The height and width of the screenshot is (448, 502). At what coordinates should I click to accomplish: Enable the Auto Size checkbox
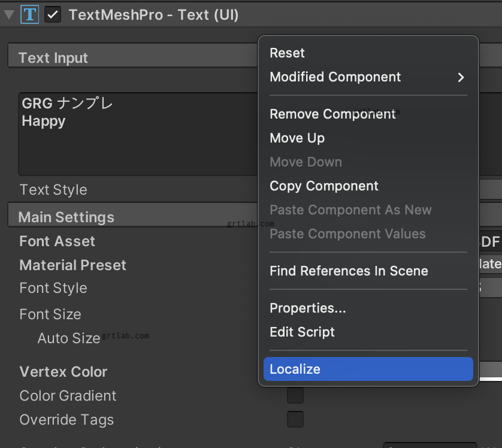(295, 338)
